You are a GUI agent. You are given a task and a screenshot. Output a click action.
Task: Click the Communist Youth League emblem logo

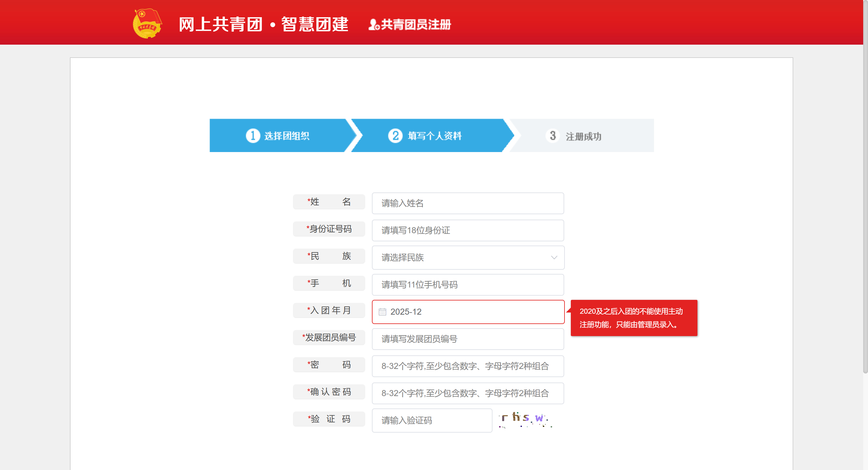coord(147,23)
